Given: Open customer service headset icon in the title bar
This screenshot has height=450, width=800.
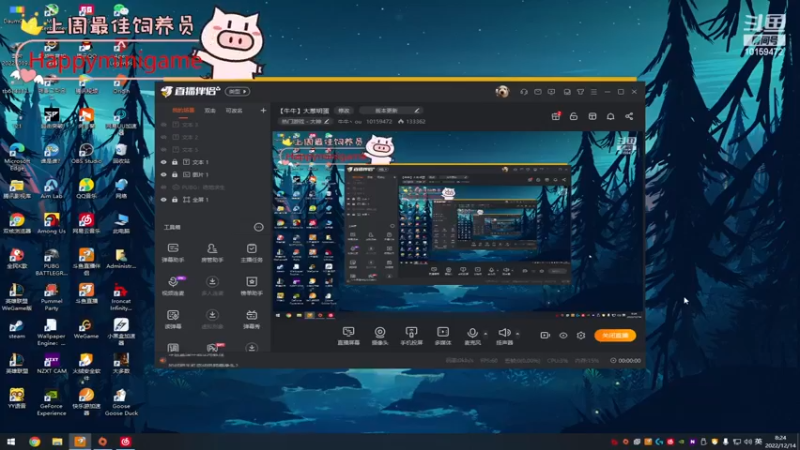Looking at the screenshot, I should point(524,92).
